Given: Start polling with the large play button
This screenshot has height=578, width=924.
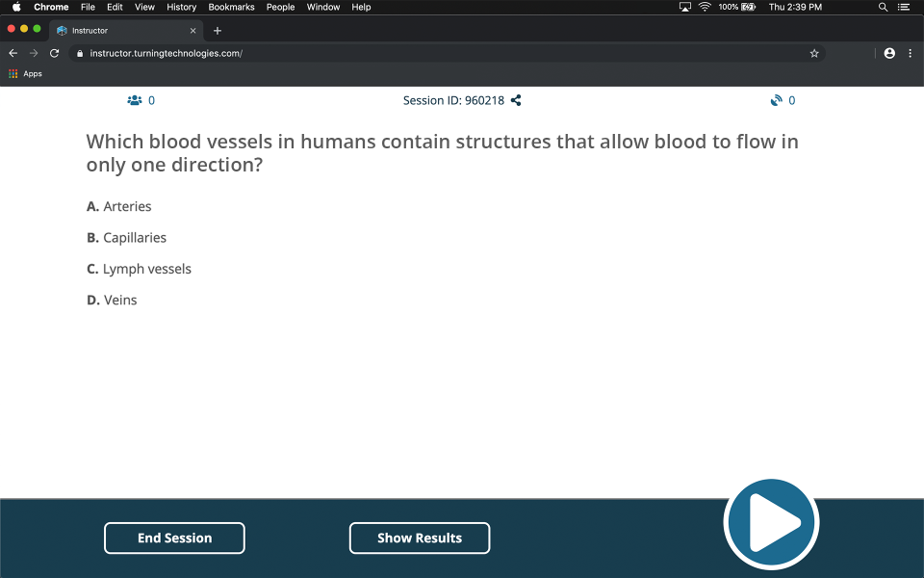Looking at the screenshot, I should (771, 523).
